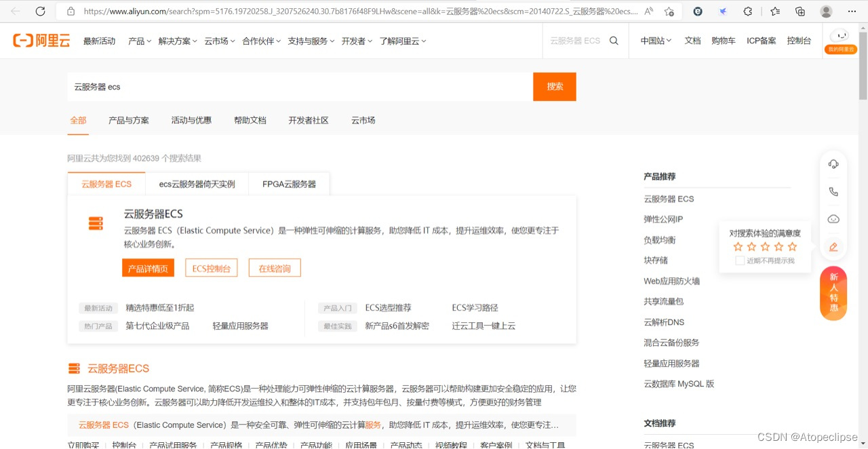868x449 pixels.
Task: Open the 控制台 header link
Action: point(799,41)
